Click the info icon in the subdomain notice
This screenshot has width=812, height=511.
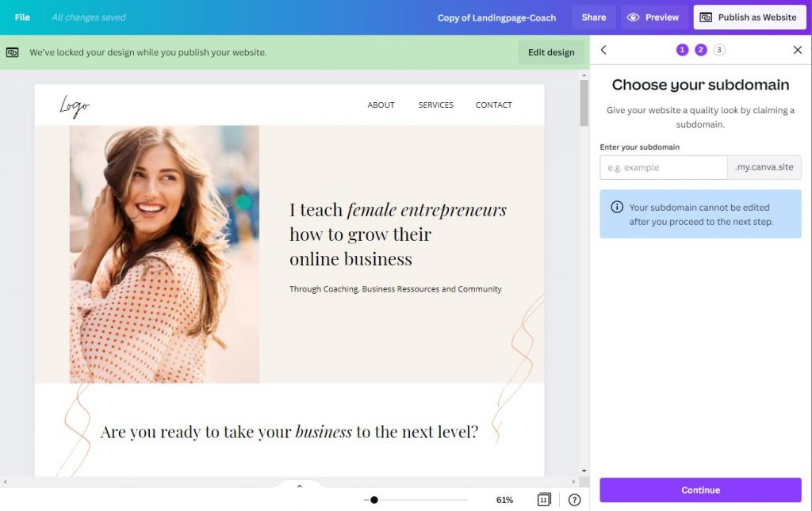(x=618, y=206)
